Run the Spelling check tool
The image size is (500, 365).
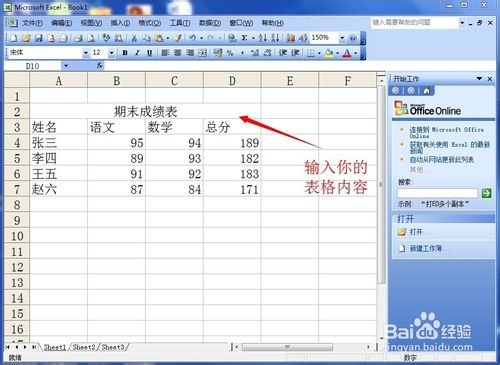coord(106,38)
